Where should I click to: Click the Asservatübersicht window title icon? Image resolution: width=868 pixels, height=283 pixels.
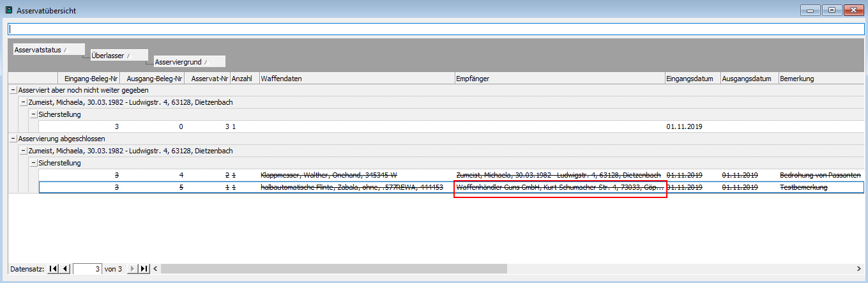[8, 10]
